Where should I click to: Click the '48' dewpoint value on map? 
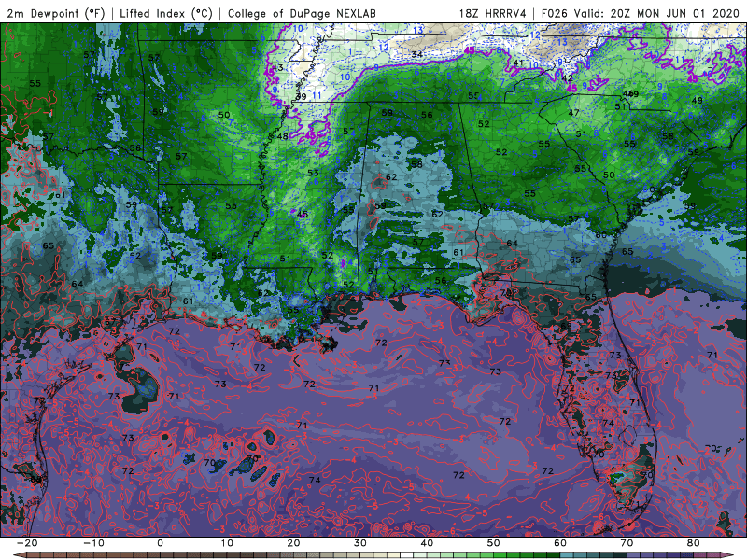283,136
